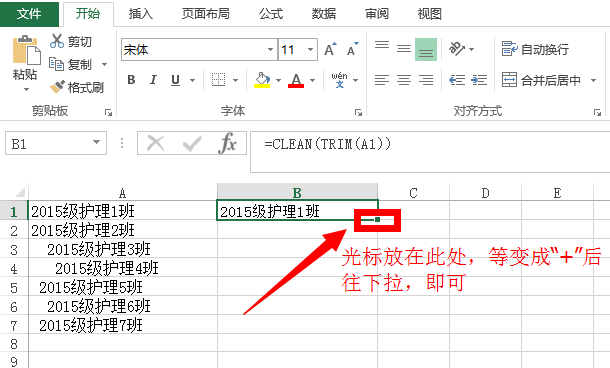Click the green 文件 File button
The height and width of the screenshot is (368, 610).
(x=29, y=14)
